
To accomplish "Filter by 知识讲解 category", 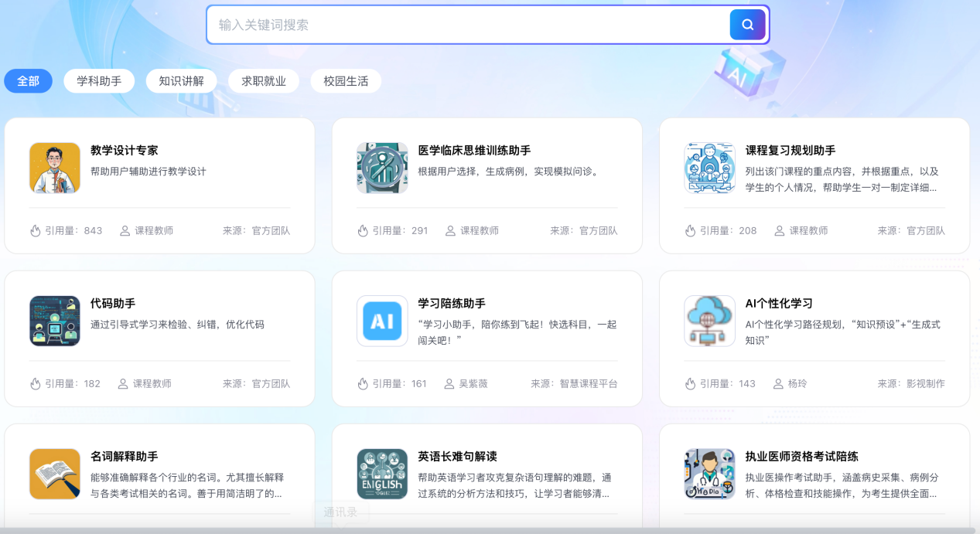I will 181,81.
